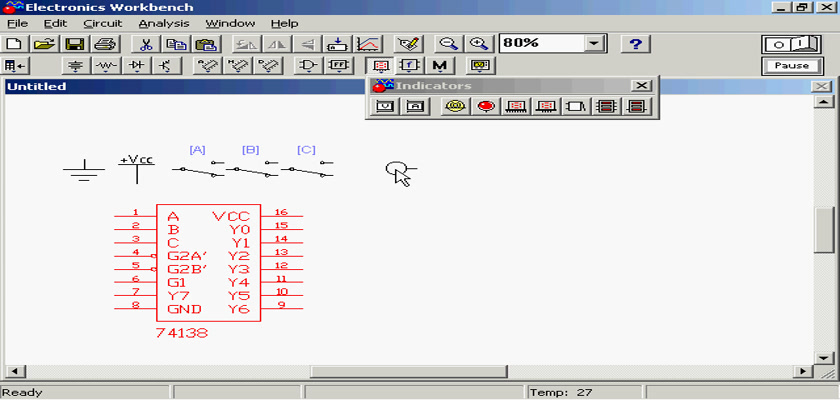840x400 pixels.
Task: Open the File menu
Action: tap(17, 24)
